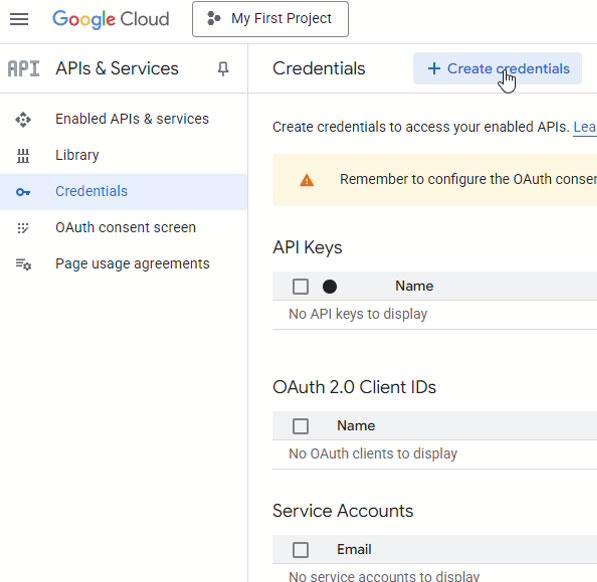Click the Library grid icon
Image resolution: width=597 pixels, height=582 pixels.
tap(23, 156)
